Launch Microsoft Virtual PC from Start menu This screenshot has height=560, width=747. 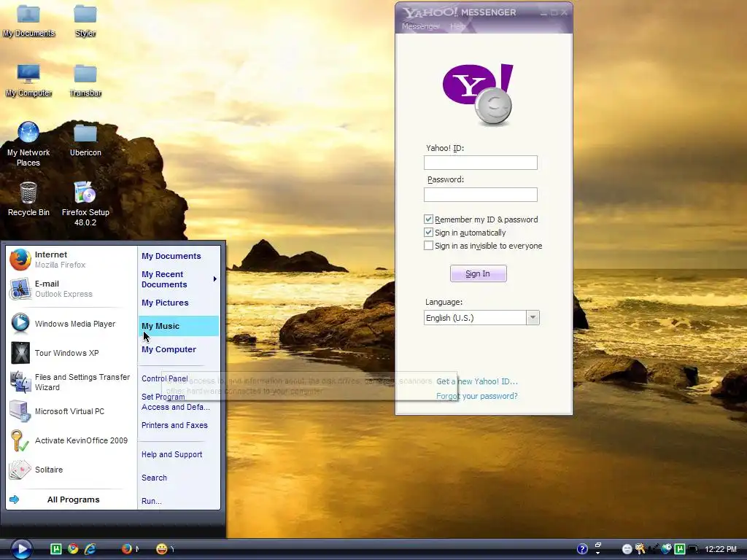click(71, 411)
